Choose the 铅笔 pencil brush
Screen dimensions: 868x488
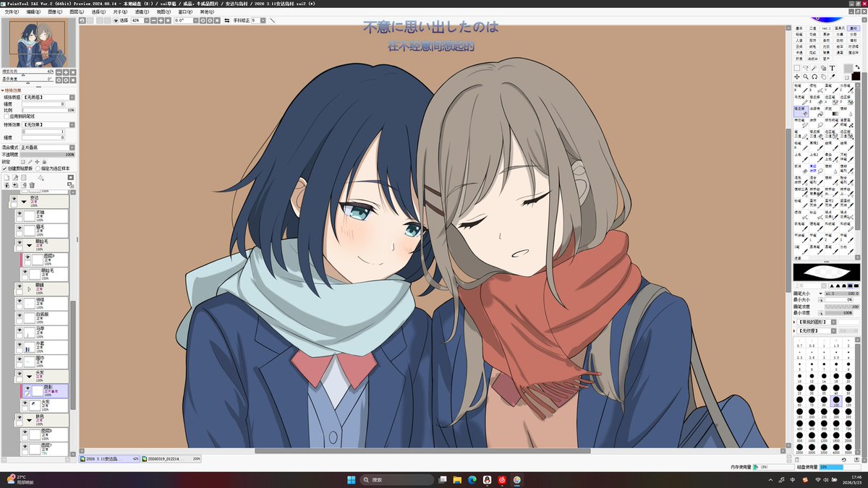(x=801, y=89)
